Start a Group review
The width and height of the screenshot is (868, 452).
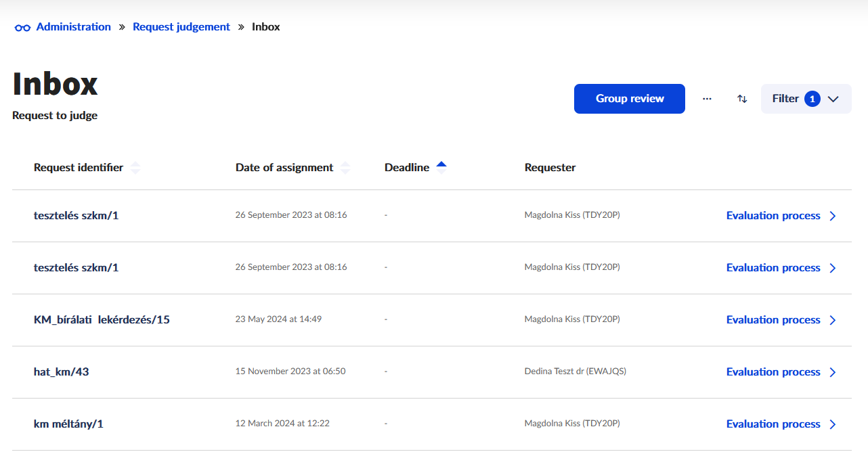[630, 99]
